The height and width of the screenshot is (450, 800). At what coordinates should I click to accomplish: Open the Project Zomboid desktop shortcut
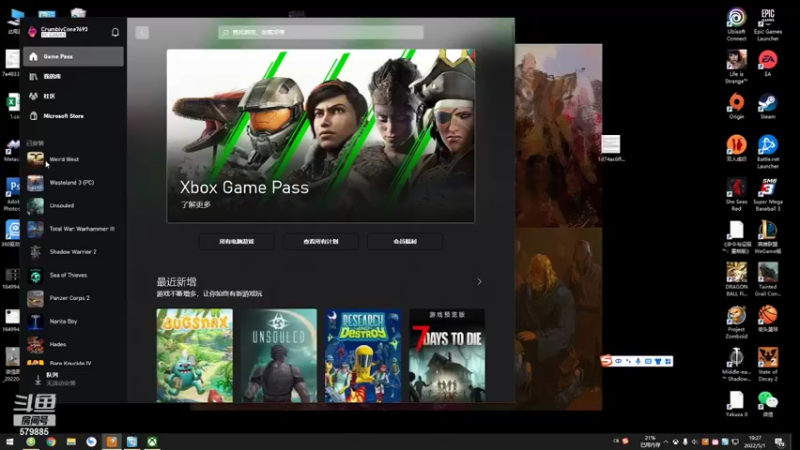736,322
